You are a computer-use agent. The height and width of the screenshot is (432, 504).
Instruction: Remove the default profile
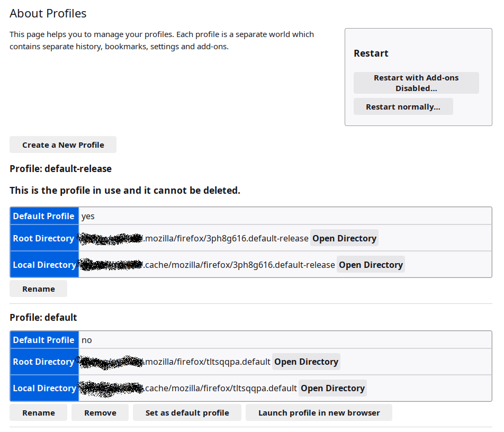pyautogui.click(x=100, y=413)
